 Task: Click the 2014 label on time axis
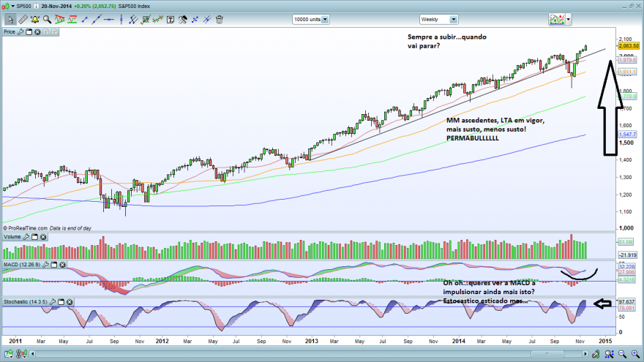pos(458,341)
